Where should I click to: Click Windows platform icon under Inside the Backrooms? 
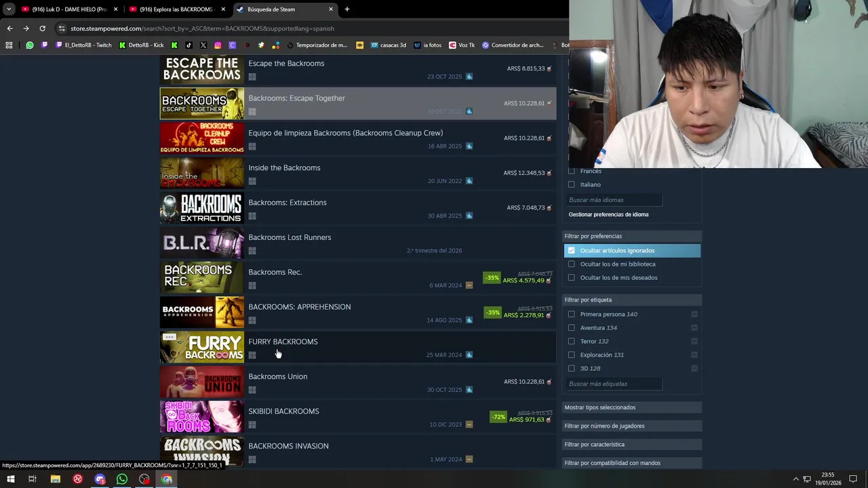(x=252, y=181)
